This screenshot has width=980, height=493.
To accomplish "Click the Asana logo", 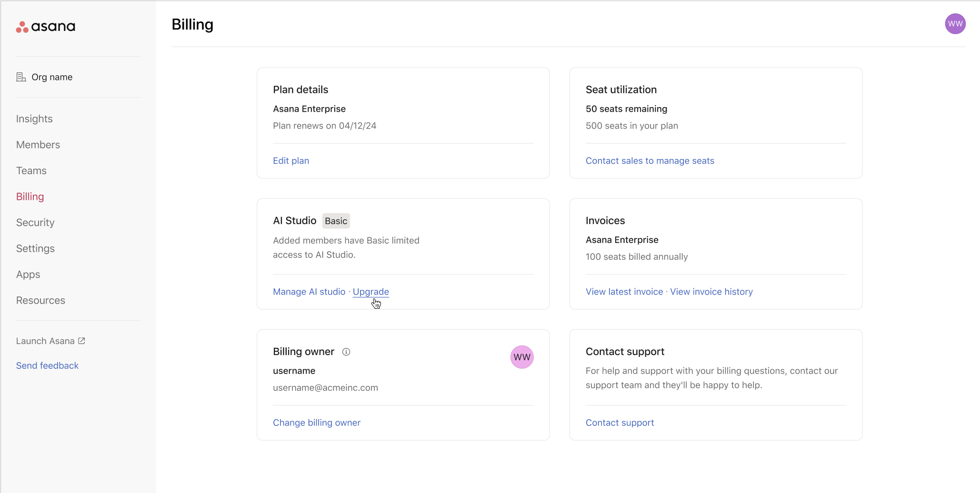I will tap(46, 26).
